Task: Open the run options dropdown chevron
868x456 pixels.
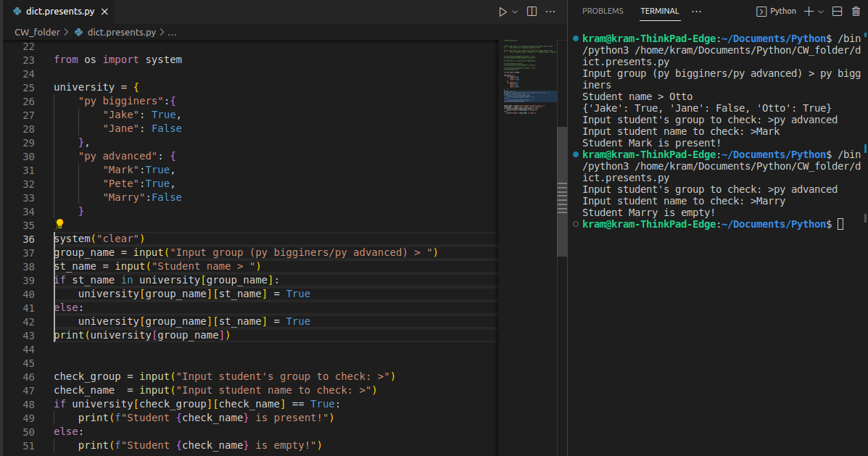Action: click(x=514, y=12)
